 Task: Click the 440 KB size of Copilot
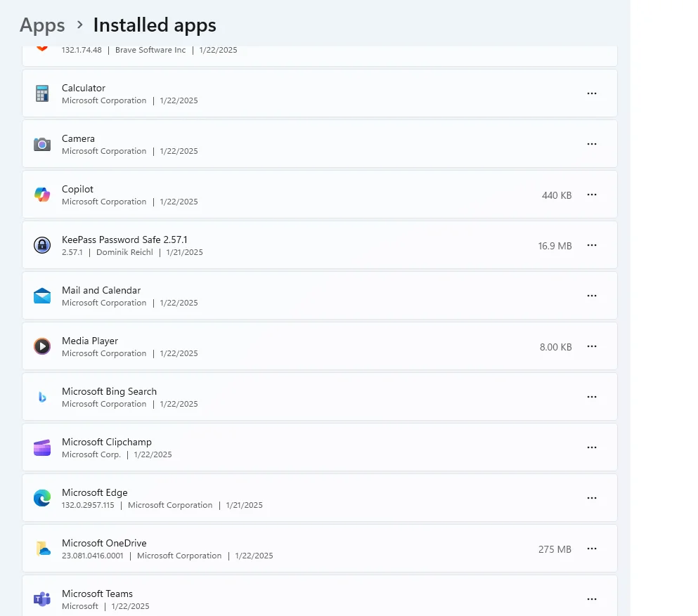557,195
